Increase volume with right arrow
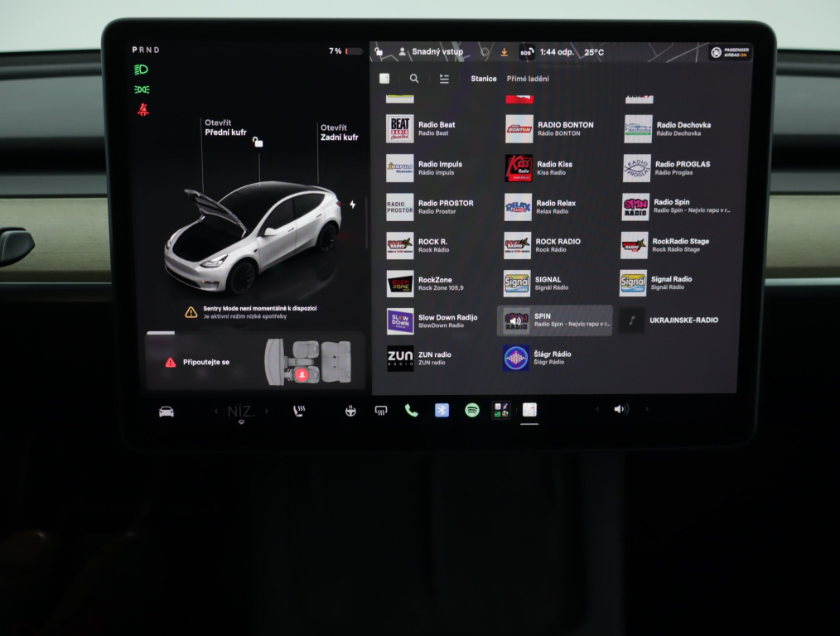840x636 pixels. click(647, 409)
